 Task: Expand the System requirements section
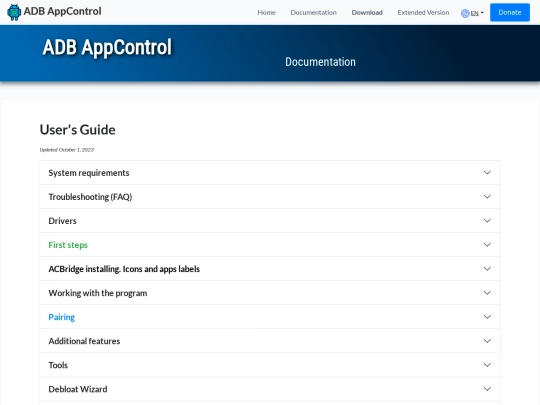tap(270, 173)
